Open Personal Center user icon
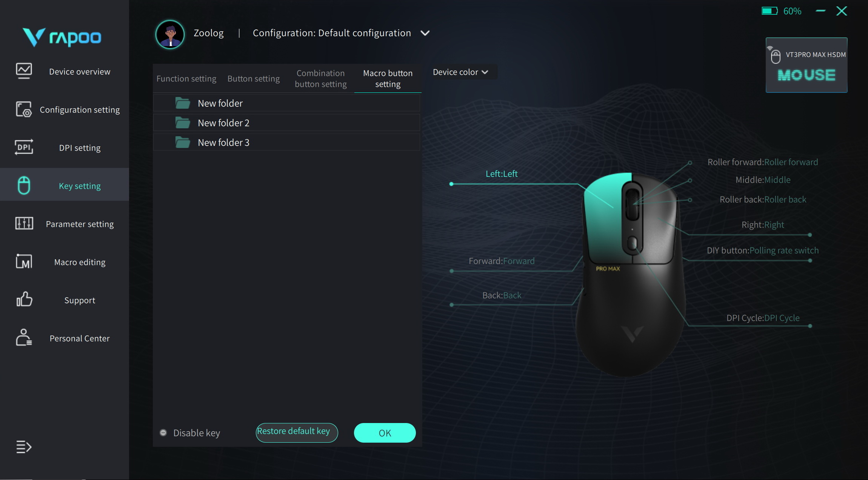Viewport: 868px width, 480px height. point(24,337)
